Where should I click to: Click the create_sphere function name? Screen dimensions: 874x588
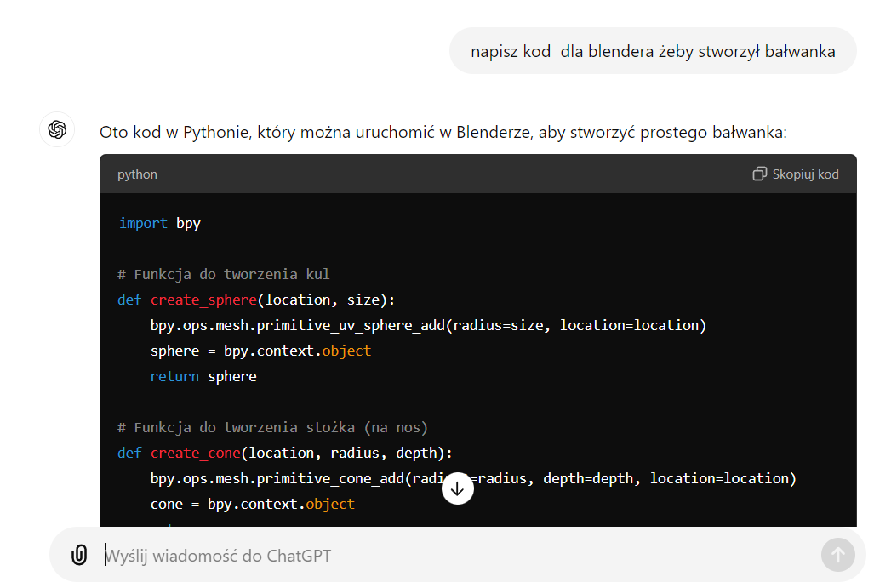[203, 300]
